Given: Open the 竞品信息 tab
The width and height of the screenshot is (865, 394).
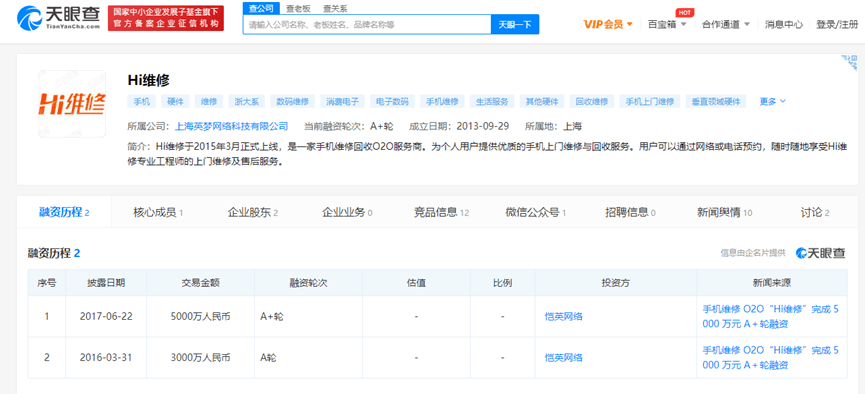Looking at the screenshot, I should click(x=441, y=212).
